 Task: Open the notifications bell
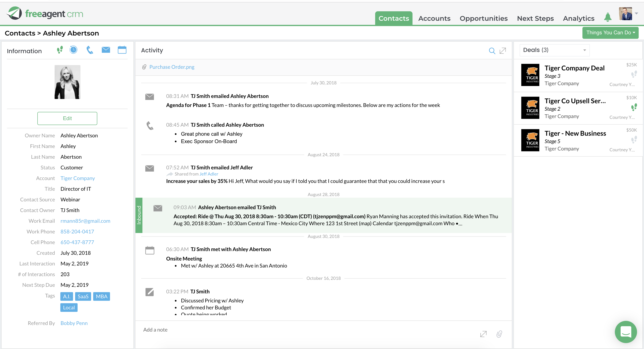coord(608,17)
